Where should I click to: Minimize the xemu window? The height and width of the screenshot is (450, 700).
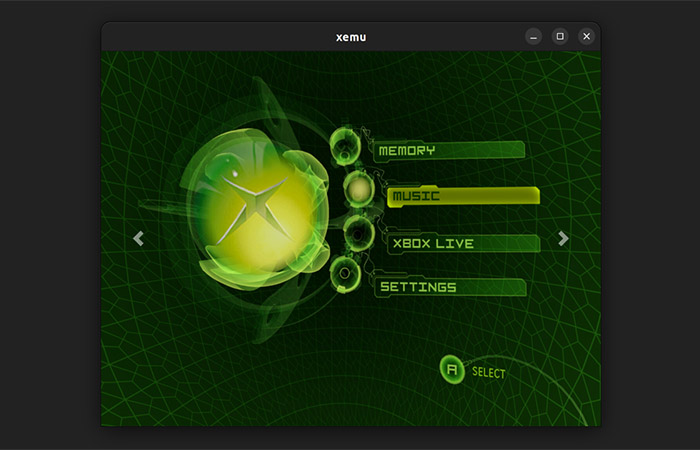pos(534,37)
